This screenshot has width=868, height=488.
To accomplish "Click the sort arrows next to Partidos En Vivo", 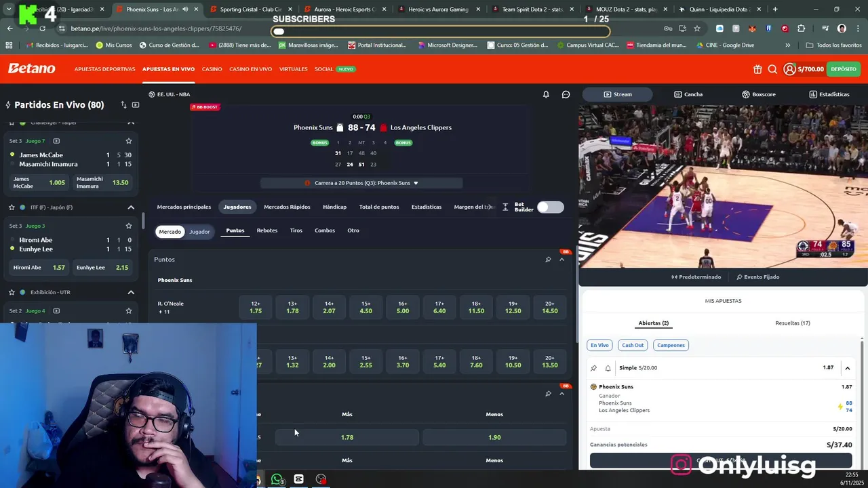I will (x=123, y=105).
